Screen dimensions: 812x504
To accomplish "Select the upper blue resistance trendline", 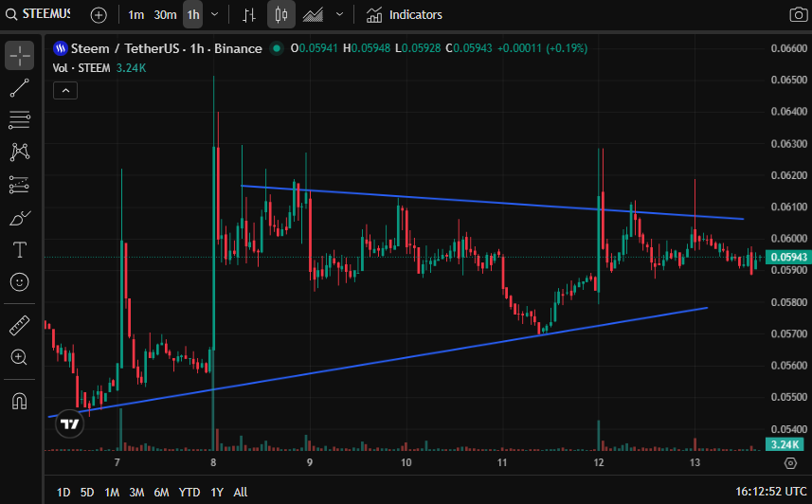I will (492, 203).
